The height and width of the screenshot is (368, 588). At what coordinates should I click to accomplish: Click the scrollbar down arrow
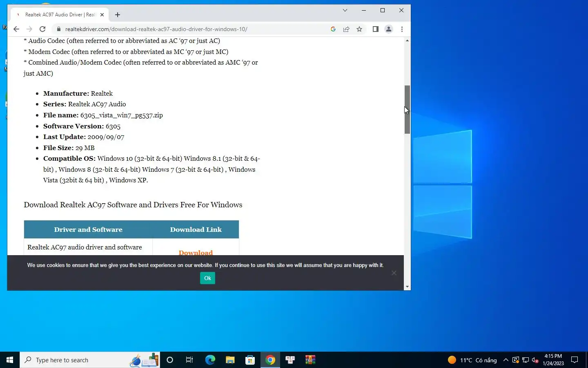407,287
